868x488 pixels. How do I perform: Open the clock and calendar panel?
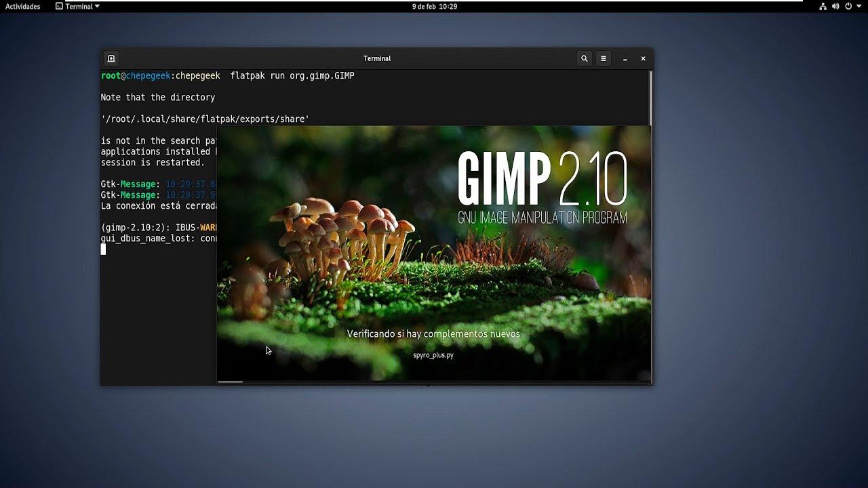pyautogui.click(x=434, y=6)
